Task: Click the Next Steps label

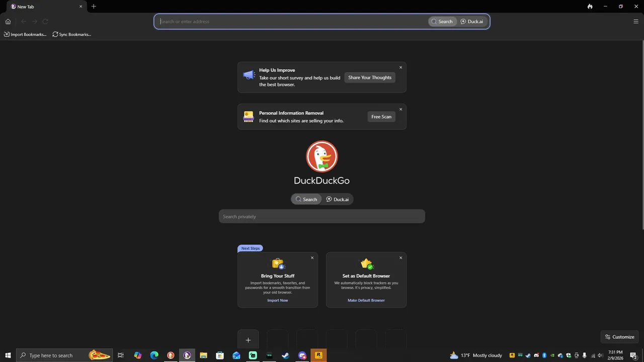Action: [251, 248]
